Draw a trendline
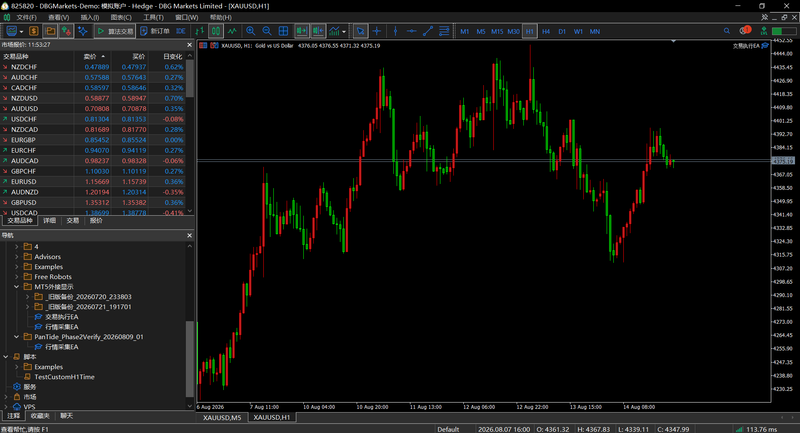The height and width of the screenshot is (433, 800). point(428,31)
